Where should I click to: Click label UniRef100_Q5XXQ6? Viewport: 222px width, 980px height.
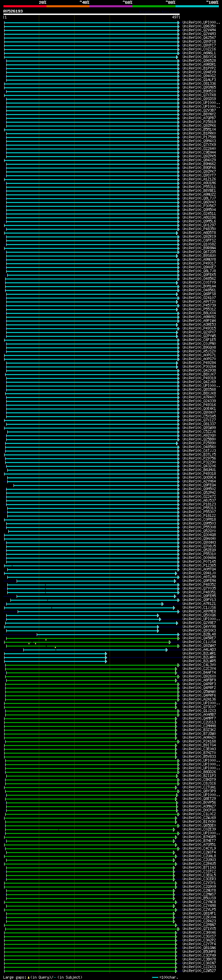click(x=199, y=615)
